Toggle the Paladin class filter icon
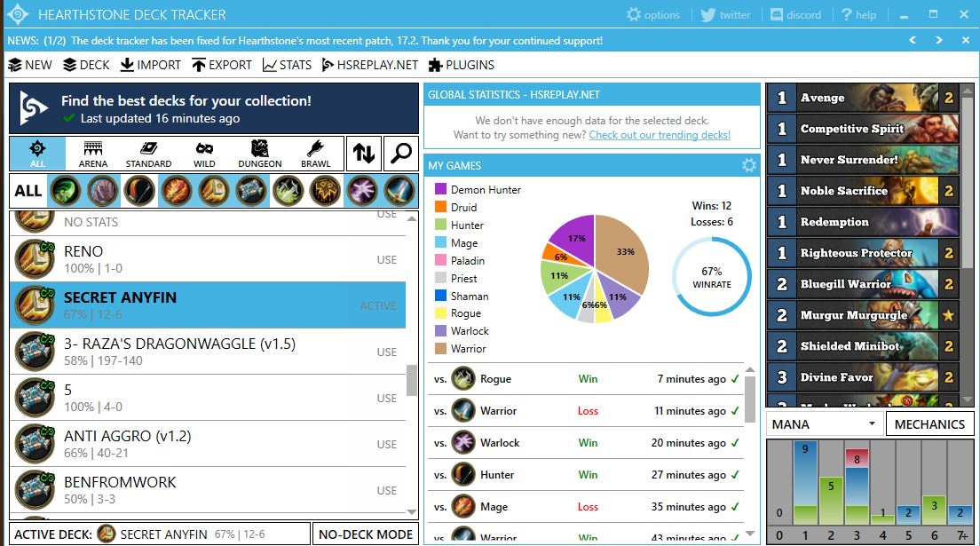This screenshot has height=546, width=980. (x=214, y=191)
